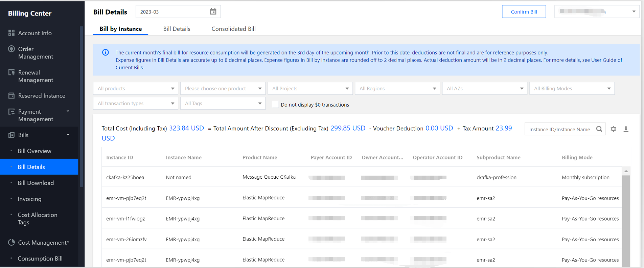Click the Instance ID/Instance Name search field
The height and width of the screenshot is (268, 644).
(559, 129)
